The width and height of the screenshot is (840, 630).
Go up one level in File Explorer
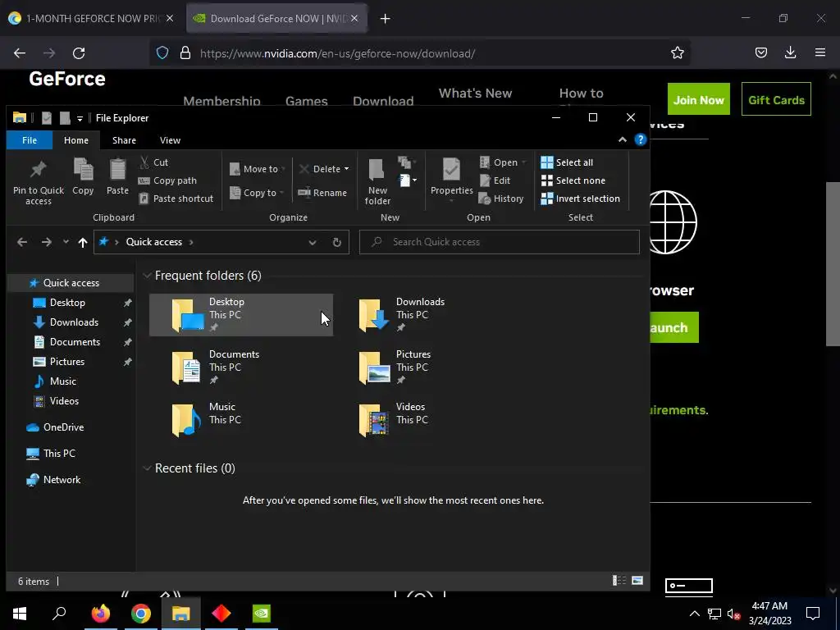click(83, 242)
